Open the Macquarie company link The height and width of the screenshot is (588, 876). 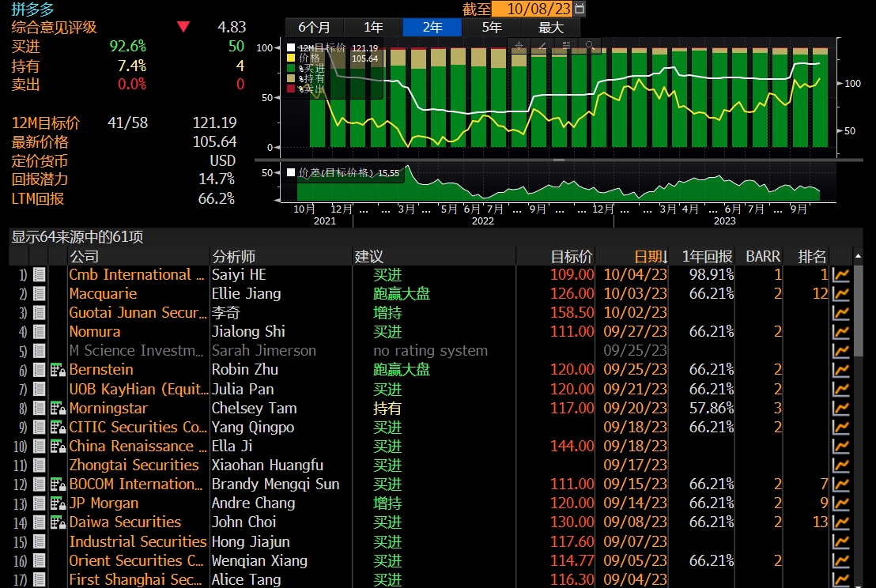pyautogui.click(x=103, y=294)
